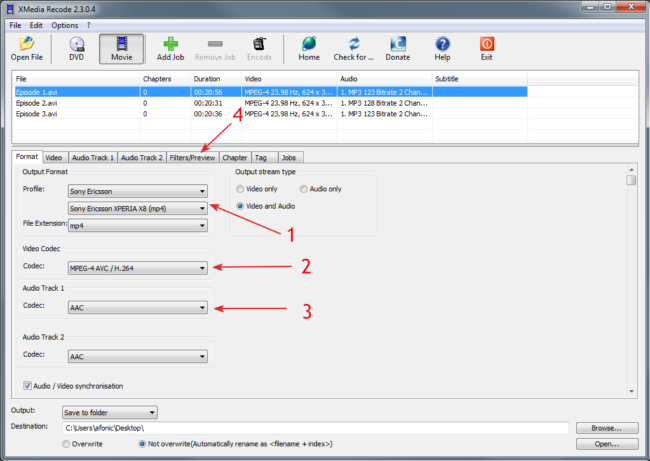Open the Video Codec MPEG-4 AVC dropdown
650x461 pixels.
coord(138,268)
